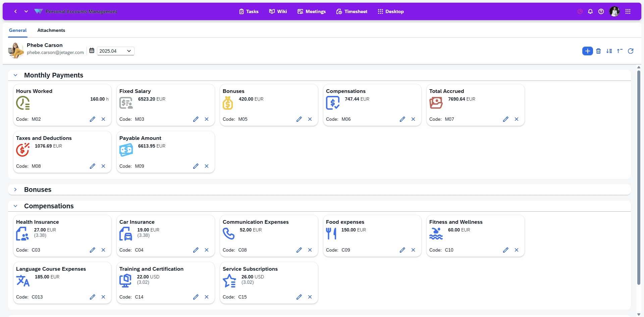The image size is (644, 317).
Task: Click the vertical scrollbar on the right
Action: click(639, 178)
